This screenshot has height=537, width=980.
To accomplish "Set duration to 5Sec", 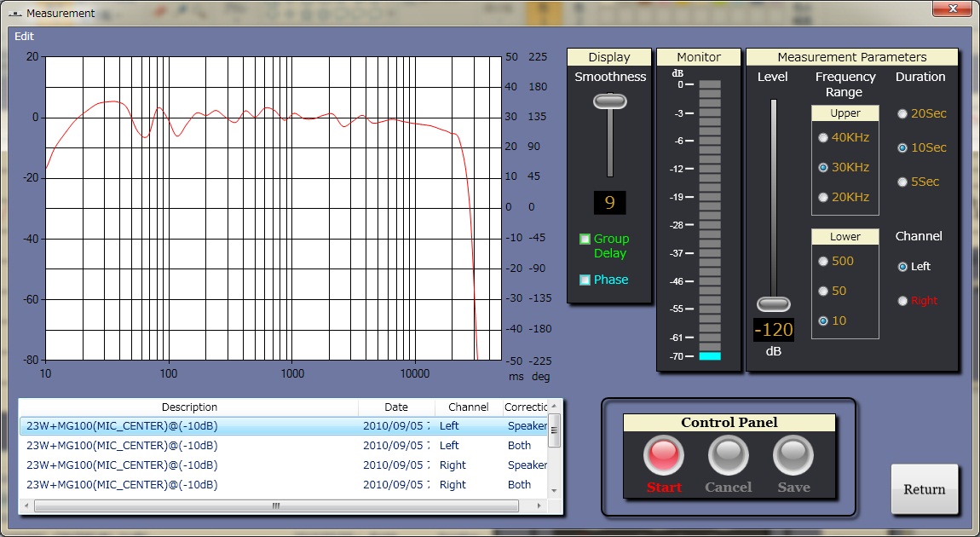I will tap(902, 182).
